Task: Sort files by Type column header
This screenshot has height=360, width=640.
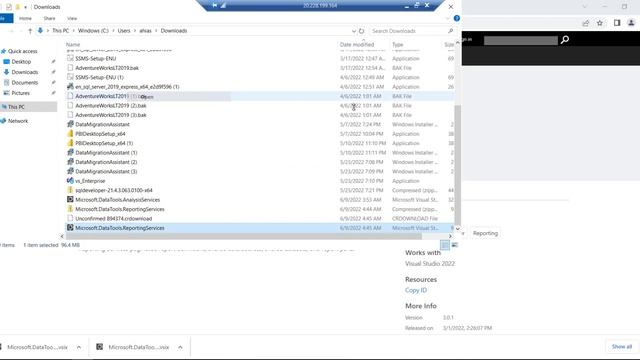Action: [x=398, y=44]
